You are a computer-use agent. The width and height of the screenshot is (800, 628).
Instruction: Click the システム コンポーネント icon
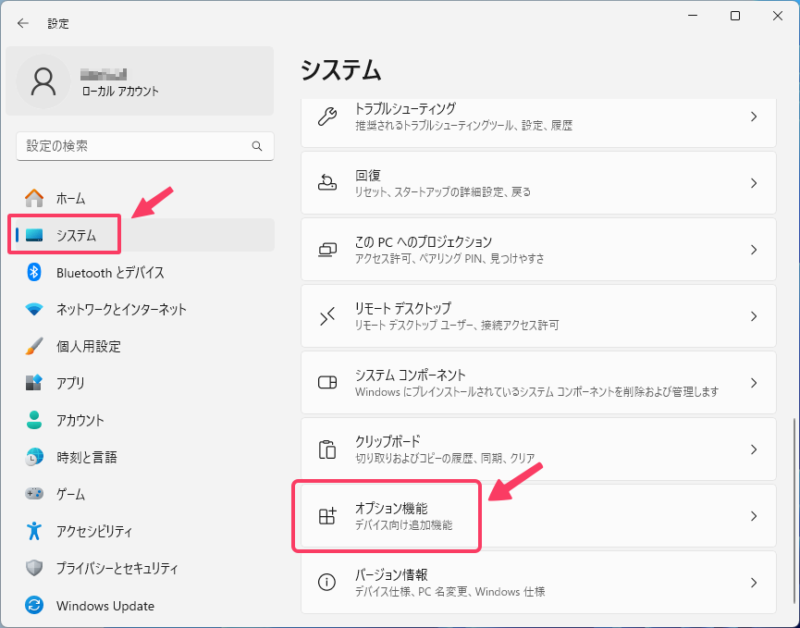coord(327,383)
